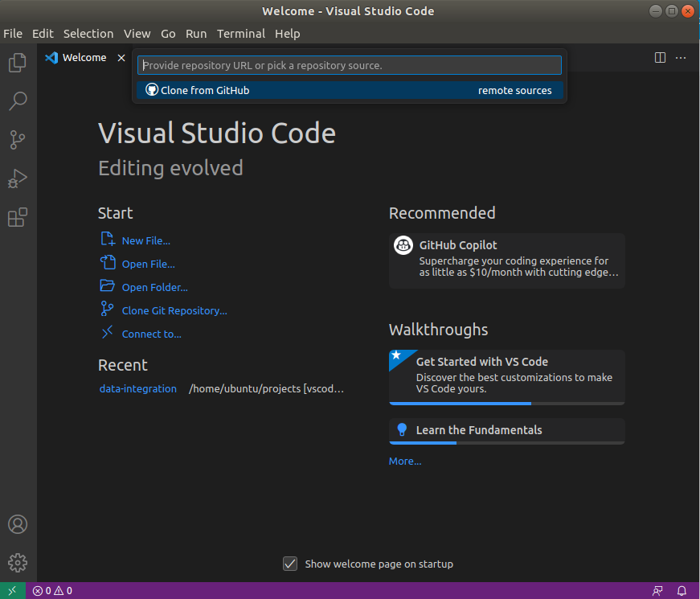This screenshot has width=700, height=599.
Task: Click the More... walkthroughs link
Action: 405,461
